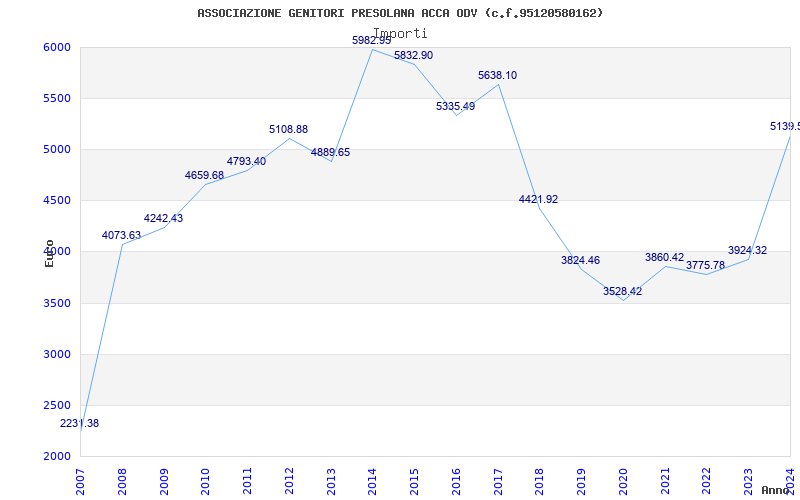Click the 5982.95 peak data label
Screen dimensions: 800x500
[371, 40]
